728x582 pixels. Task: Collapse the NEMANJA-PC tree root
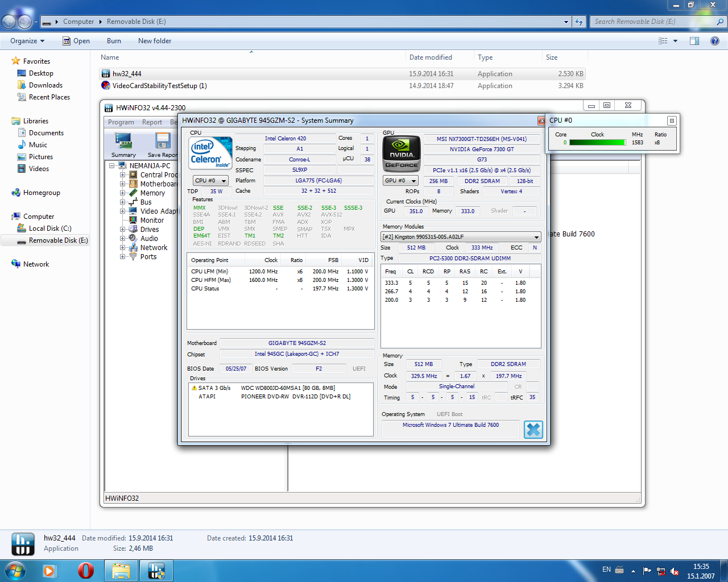tap(112, 166)
